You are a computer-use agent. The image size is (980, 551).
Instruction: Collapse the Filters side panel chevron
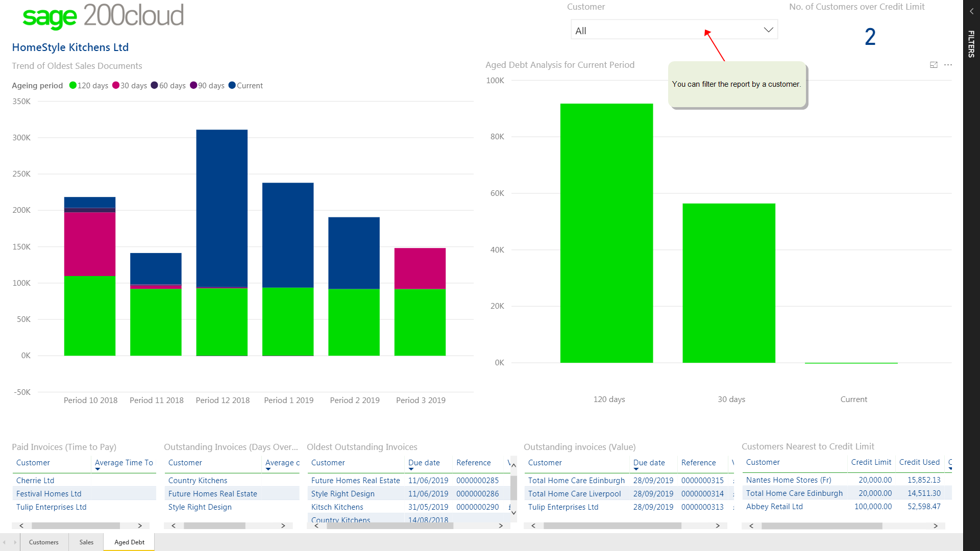[970, 11]
